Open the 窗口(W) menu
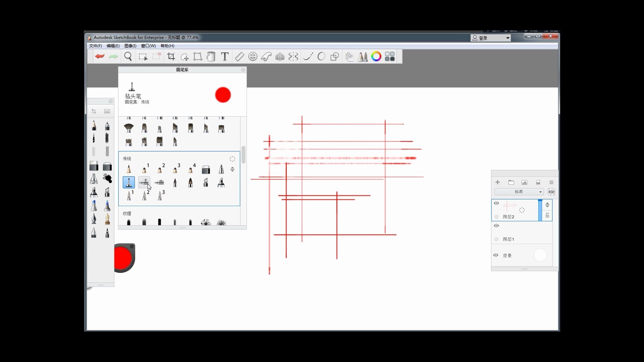This screenshot has height=362, width=644. (x=148, y=46)
